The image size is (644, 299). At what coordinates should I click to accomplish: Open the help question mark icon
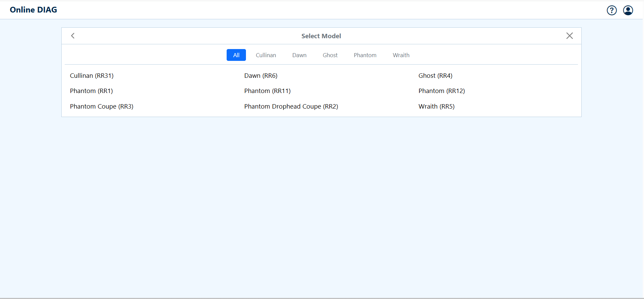pyautogui.click(x=611, y=10)
